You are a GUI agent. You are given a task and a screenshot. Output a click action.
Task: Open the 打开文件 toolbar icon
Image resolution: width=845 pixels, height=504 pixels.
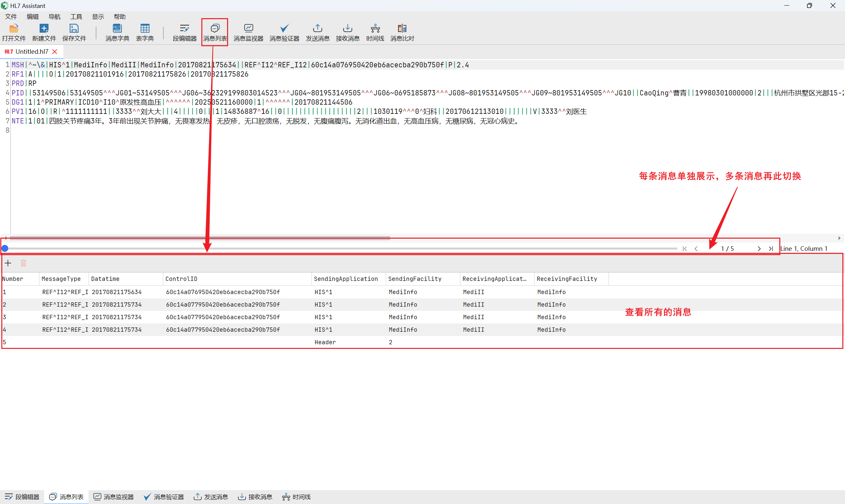[x=14, y=33]
